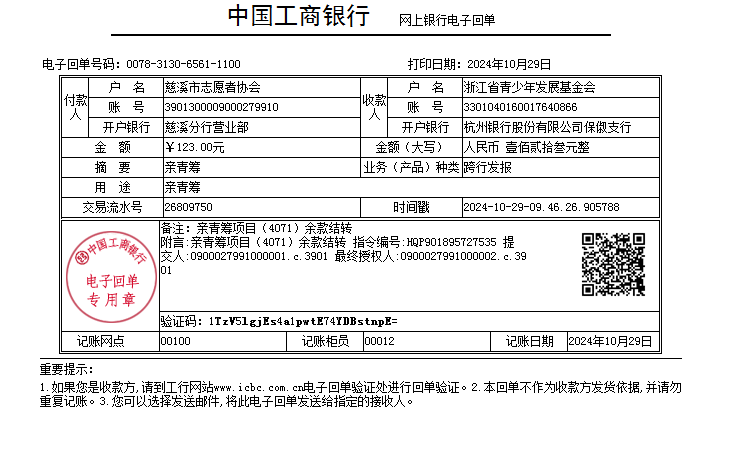This screenshot has width=750, height=452.
Task: Click the www.icbc.com.cn website address
Action: click(x=258, y=387)
